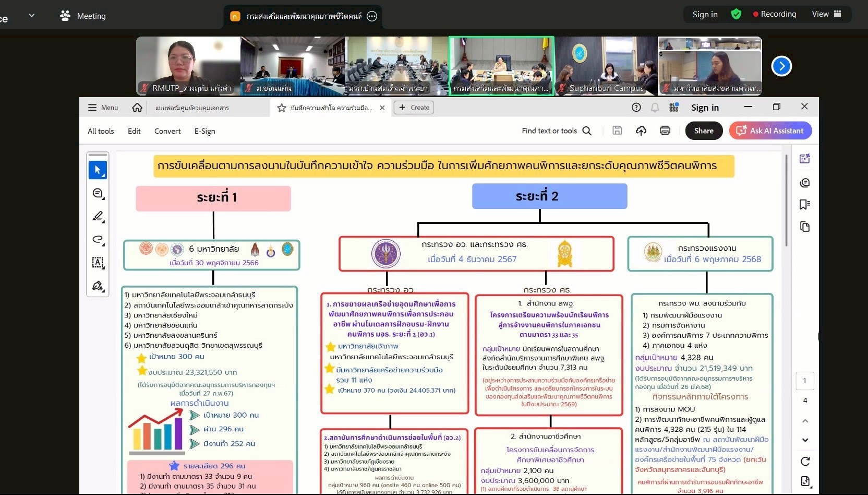Rotate the page using refresh icon
Viewport: 868px width, 495px height.
pyautogui.click(x=805, y=461)
